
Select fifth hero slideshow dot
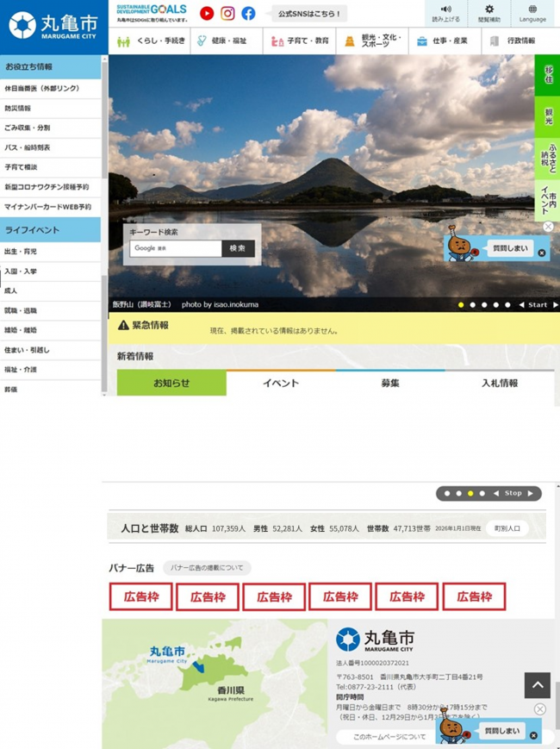point(507,305)
